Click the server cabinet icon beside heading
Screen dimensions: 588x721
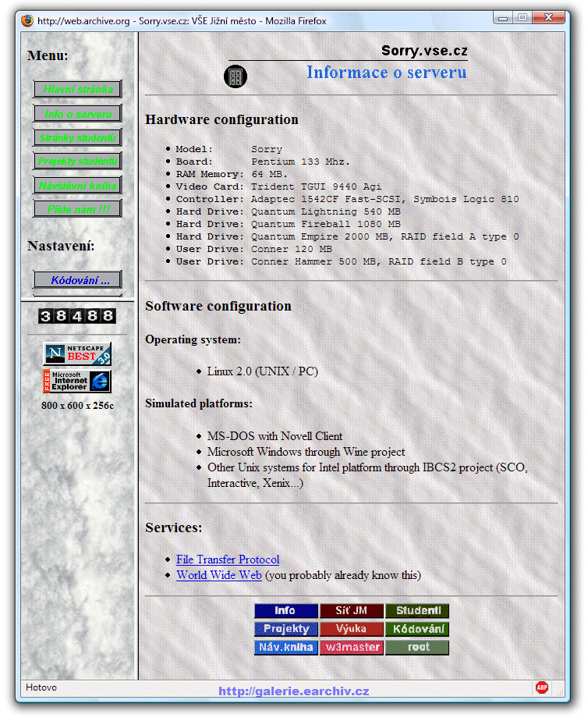[236, 76]
